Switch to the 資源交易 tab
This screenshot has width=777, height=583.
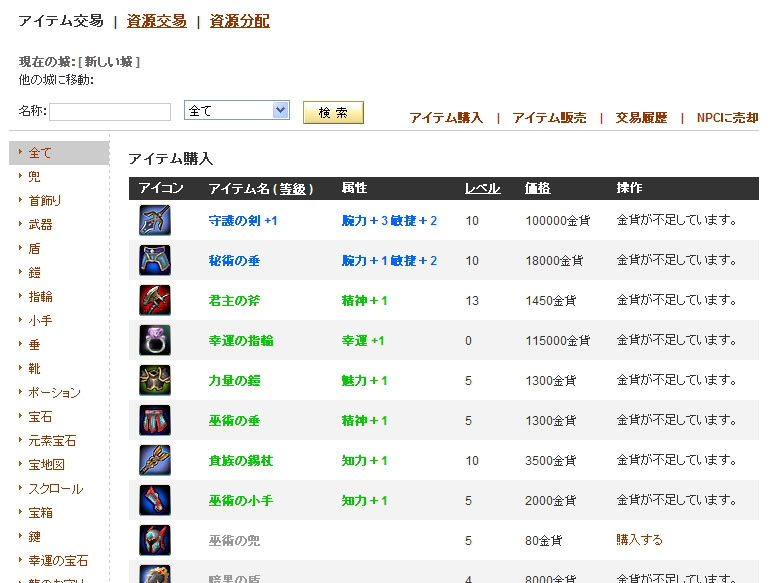click(x=156, y=21)
